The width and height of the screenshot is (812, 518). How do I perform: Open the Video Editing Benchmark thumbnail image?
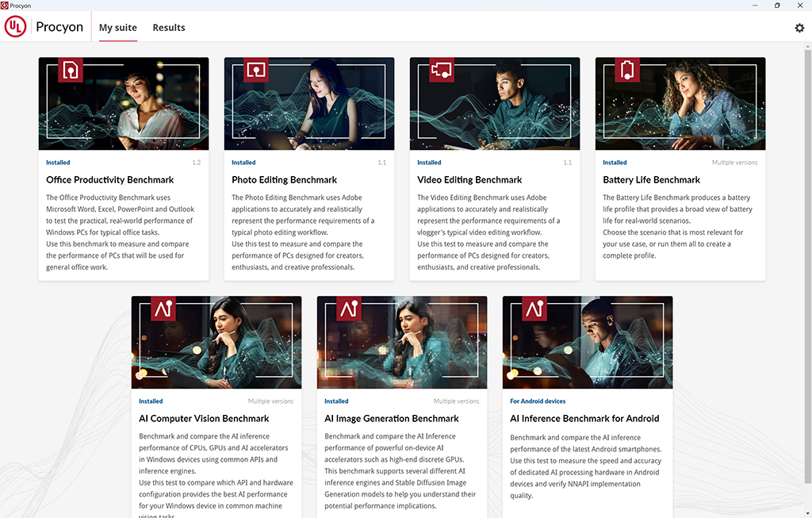coord(495,104)
